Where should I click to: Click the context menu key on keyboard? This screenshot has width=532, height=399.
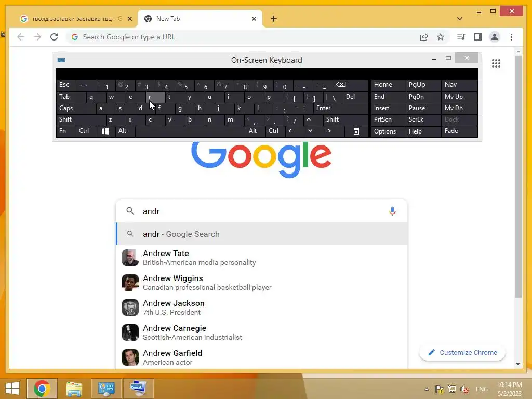pos(356,131)
